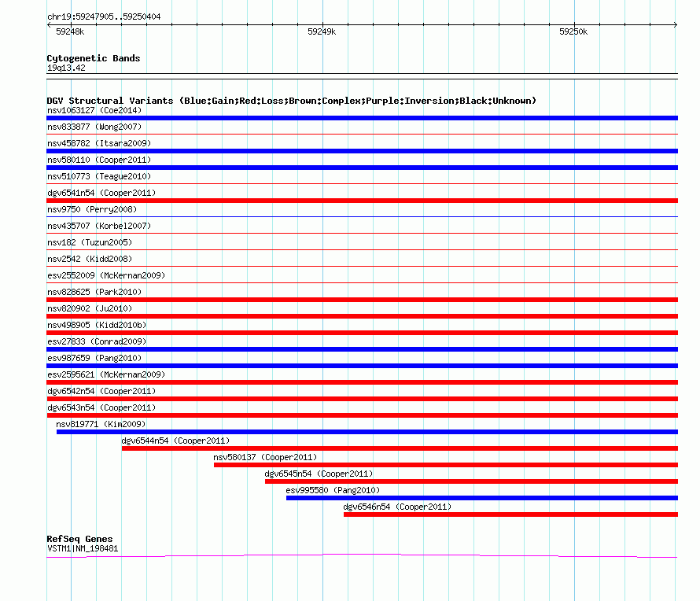Click the 59248k ruler position label

point(70,32)
